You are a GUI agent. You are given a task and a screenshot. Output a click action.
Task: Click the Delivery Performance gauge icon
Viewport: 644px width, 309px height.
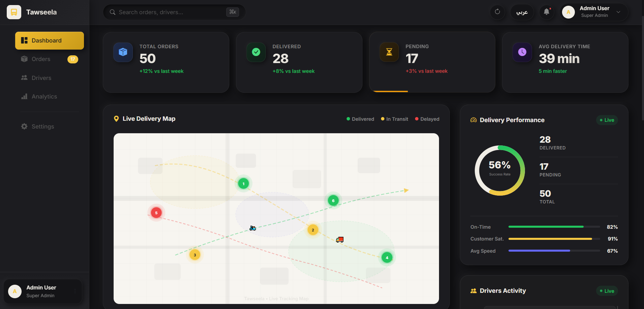tap(473, 120)
